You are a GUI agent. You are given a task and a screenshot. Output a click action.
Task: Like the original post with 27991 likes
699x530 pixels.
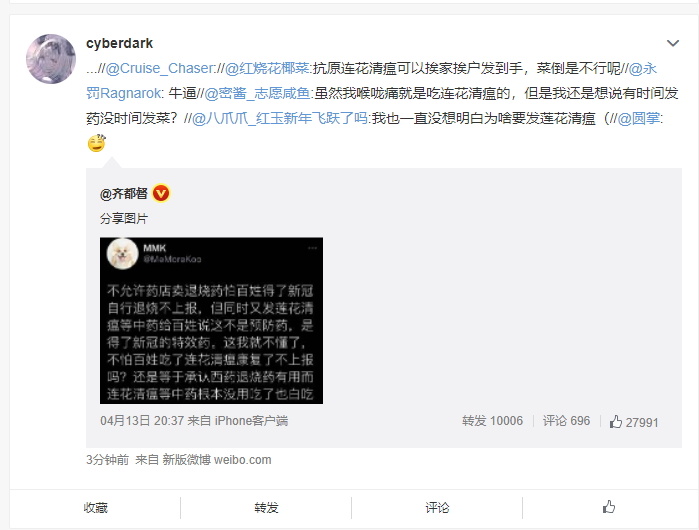[634, 422]
